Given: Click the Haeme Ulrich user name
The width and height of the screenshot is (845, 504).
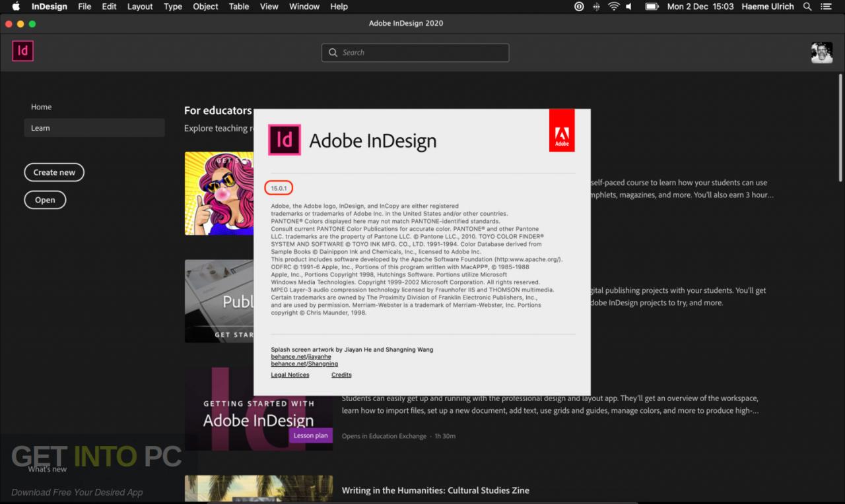Looking at the screenshot, I should [x=768, y=7].
